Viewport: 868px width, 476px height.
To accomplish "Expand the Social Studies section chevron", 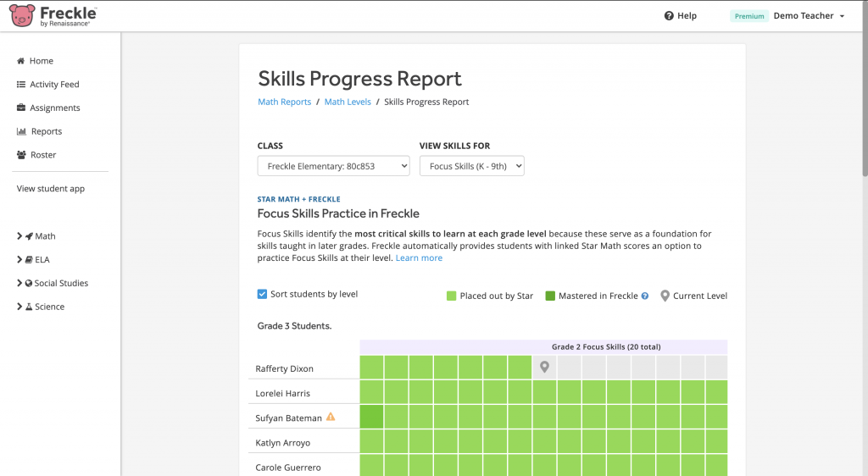I will [20, 283].
